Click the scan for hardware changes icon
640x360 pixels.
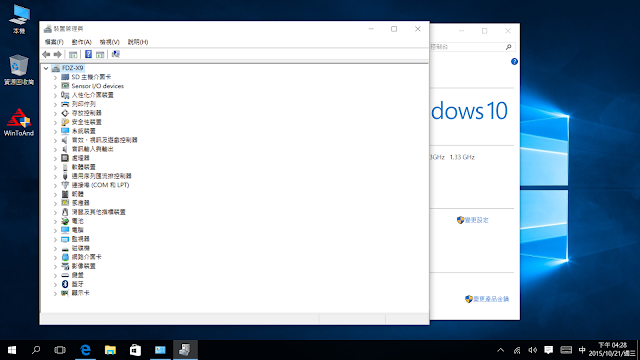[116, 54]
